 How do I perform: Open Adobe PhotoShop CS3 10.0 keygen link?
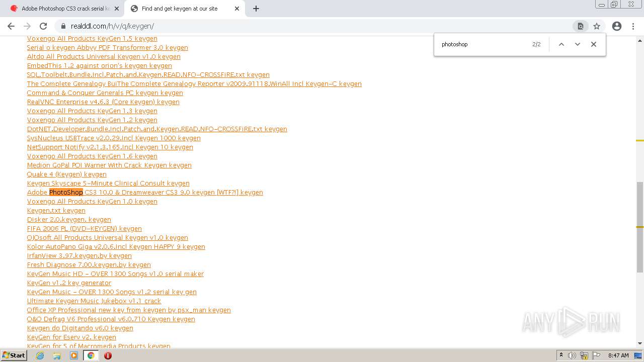click(x=145, y=193)
